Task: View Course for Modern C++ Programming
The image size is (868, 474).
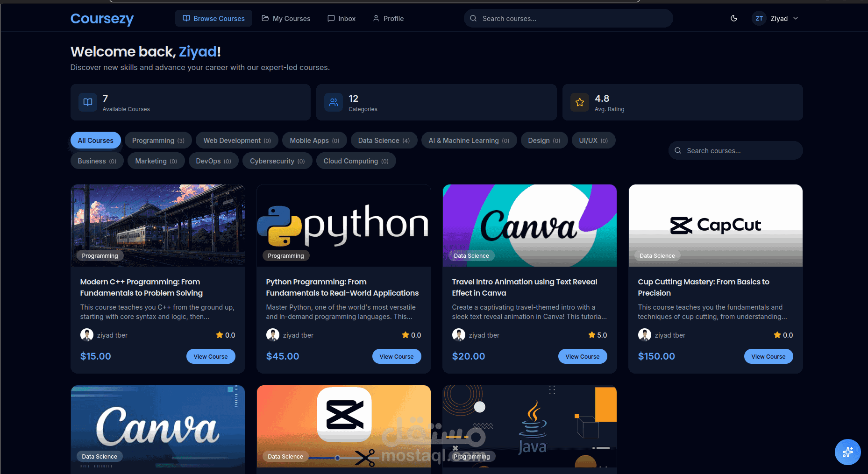Action: 211,356
